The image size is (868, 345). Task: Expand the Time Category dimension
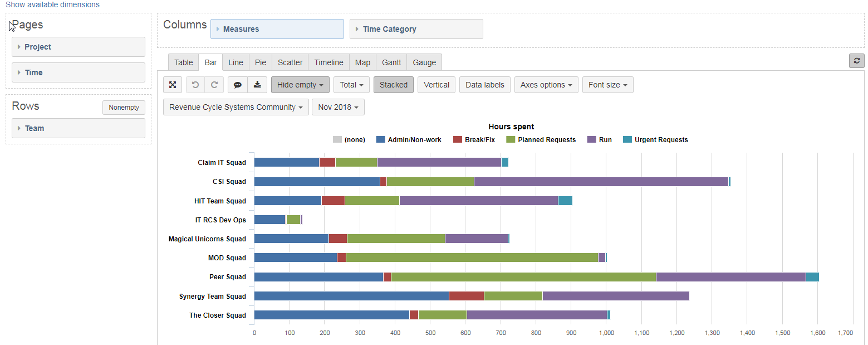pyautogui.click(x=416, y=29)
